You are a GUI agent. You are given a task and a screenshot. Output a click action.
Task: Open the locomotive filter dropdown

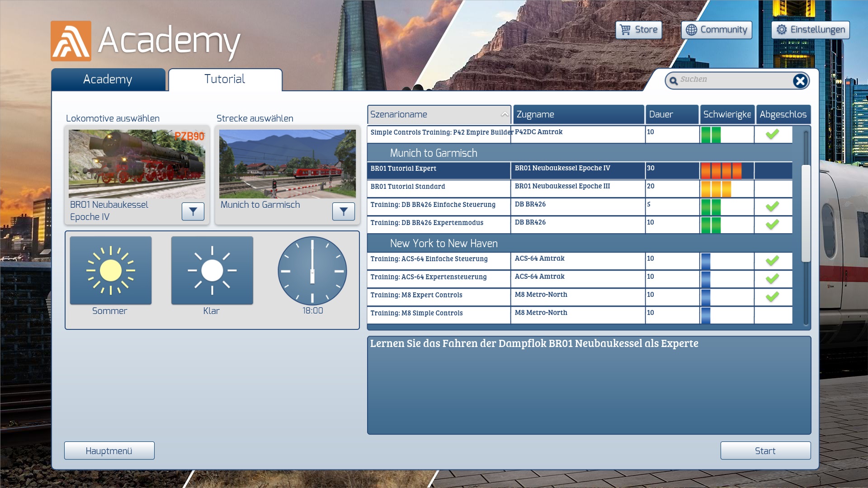193,211
